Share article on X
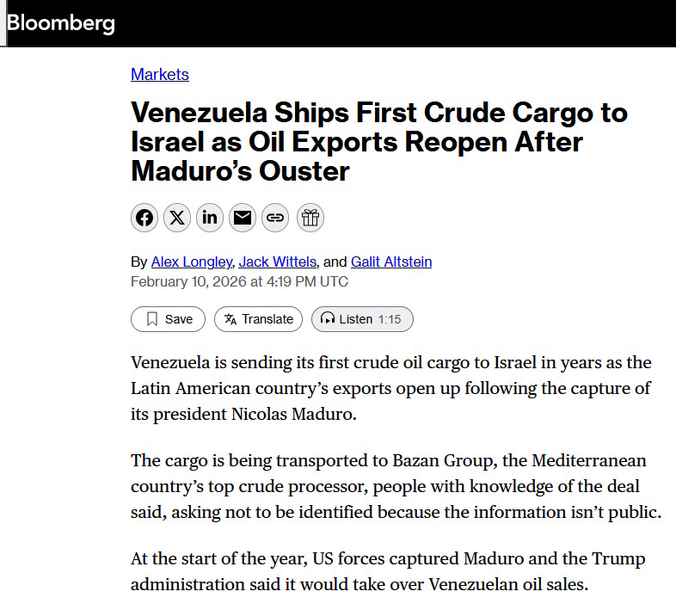This screenshot has width=676, height=616. click(177, 218)
